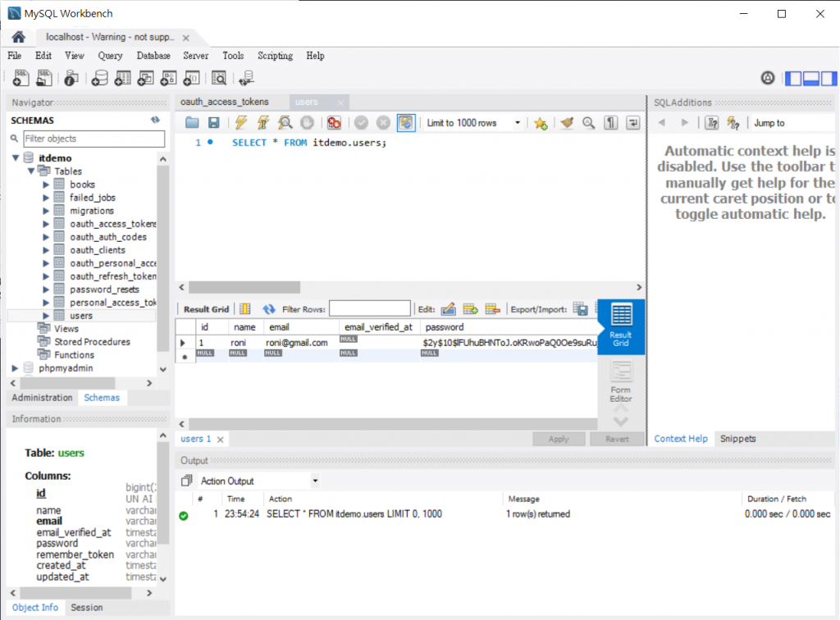This screenshot has height=620, width=840.
Task: Stop the running query icon
Action: [307, 123]
